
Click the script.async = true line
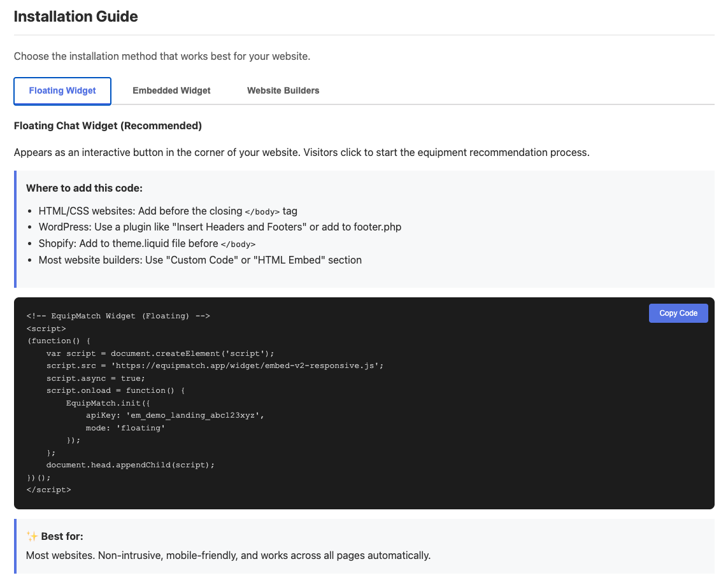[96, 378]
